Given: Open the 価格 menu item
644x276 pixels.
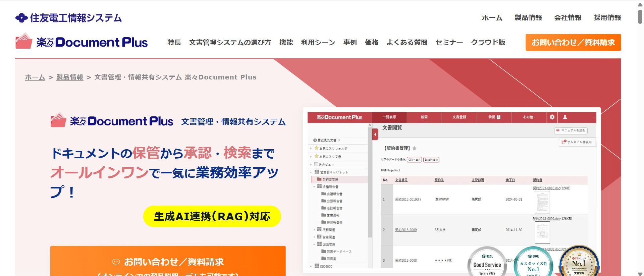Looking at the screenshot, I should click(372, 43).
